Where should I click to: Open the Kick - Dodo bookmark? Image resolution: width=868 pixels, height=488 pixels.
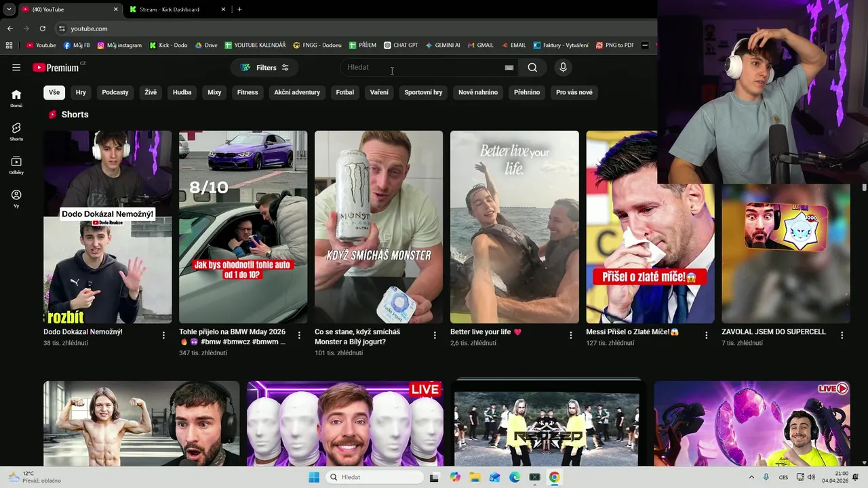pos(168,45)
